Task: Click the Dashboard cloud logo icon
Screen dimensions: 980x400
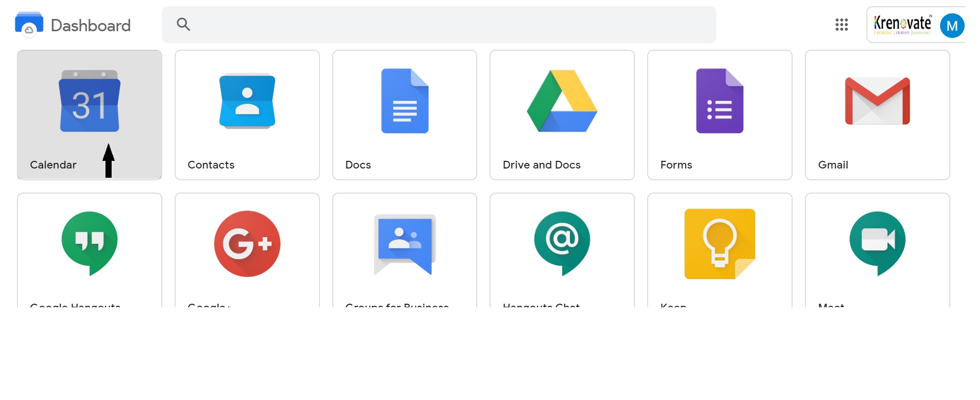Action: coord(29,24)
